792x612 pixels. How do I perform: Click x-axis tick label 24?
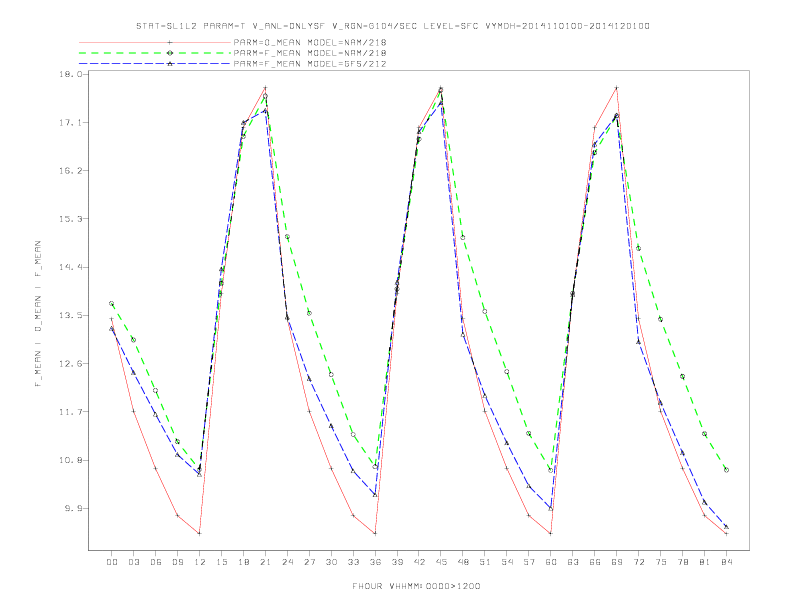click(x=287, y=562)
